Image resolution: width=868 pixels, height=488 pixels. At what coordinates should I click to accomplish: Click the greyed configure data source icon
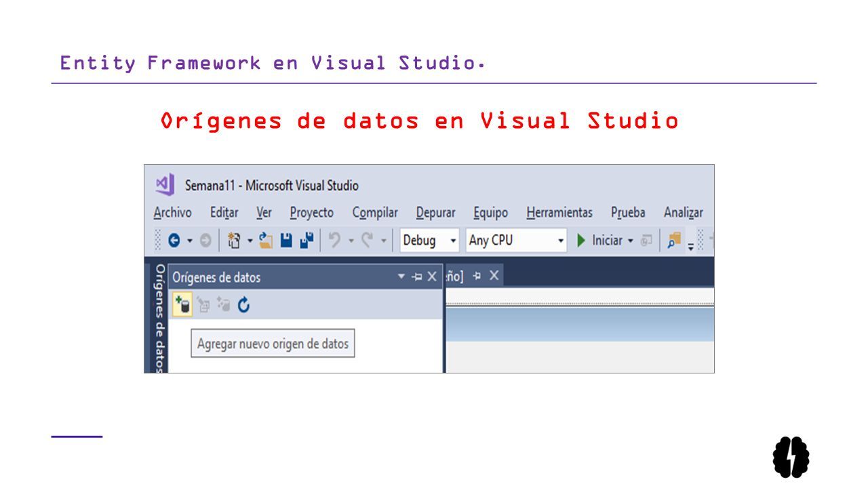click(x=223, y=305)
